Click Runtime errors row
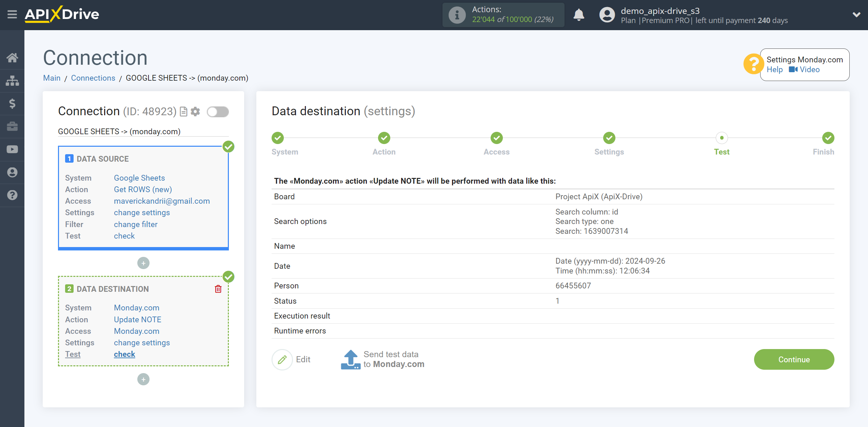 (x=553, y=331)
